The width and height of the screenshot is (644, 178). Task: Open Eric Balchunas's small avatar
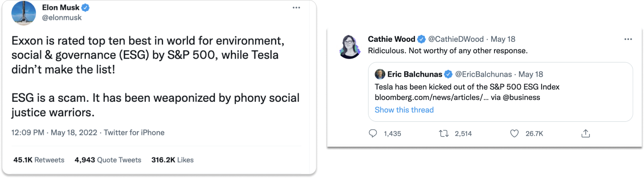click(380, 74)
